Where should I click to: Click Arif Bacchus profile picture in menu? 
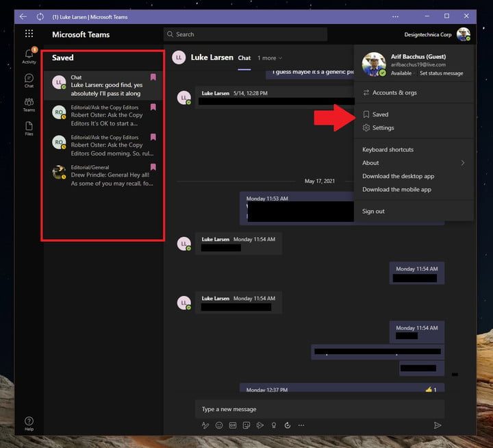(x=374, y=64)
